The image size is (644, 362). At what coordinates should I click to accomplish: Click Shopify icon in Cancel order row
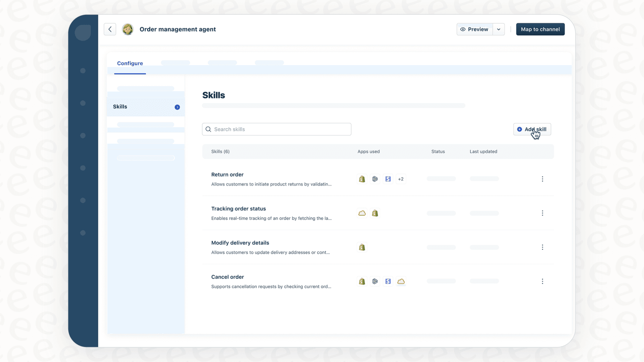[x=362, y=281]
